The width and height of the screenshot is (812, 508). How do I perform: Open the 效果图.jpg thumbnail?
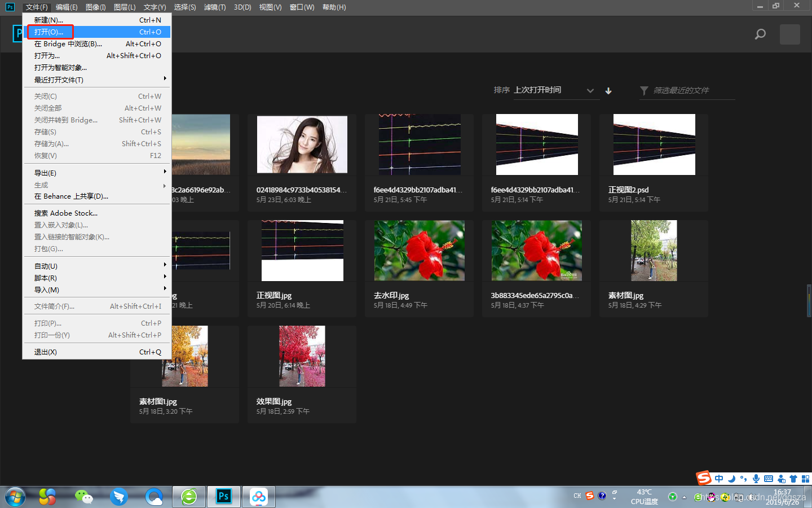coord(302,356)
